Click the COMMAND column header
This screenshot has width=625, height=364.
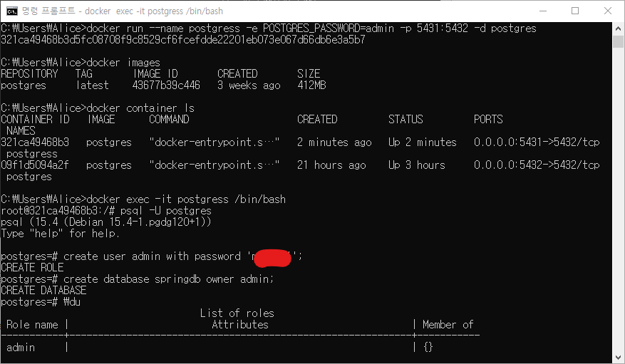pos(169,120)
